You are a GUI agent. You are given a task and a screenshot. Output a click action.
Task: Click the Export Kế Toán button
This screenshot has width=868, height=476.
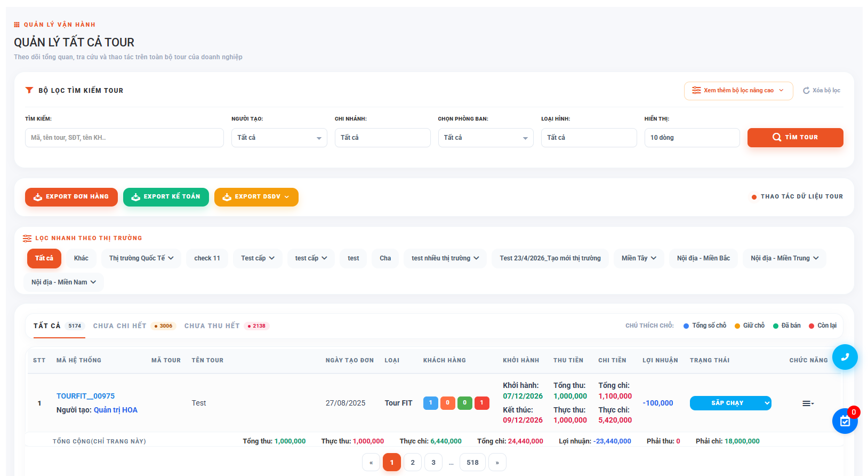166,197
